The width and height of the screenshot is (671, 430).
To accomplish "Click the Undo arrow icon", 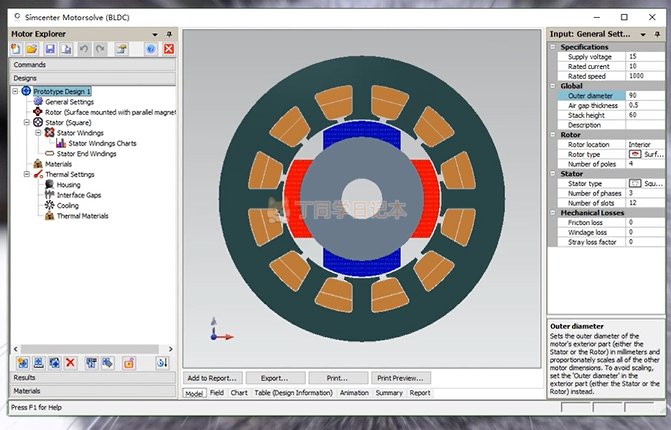I will pyautogui.click(x=83, y=49).
